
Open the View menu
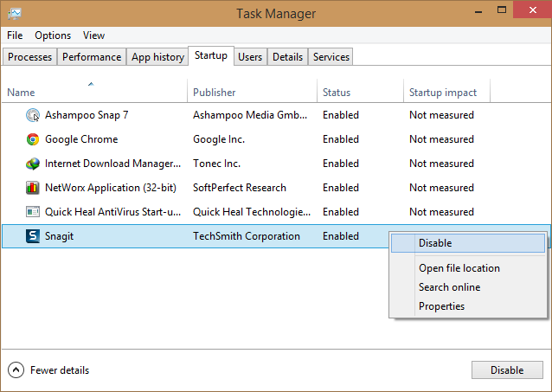(x=93, y=35)
